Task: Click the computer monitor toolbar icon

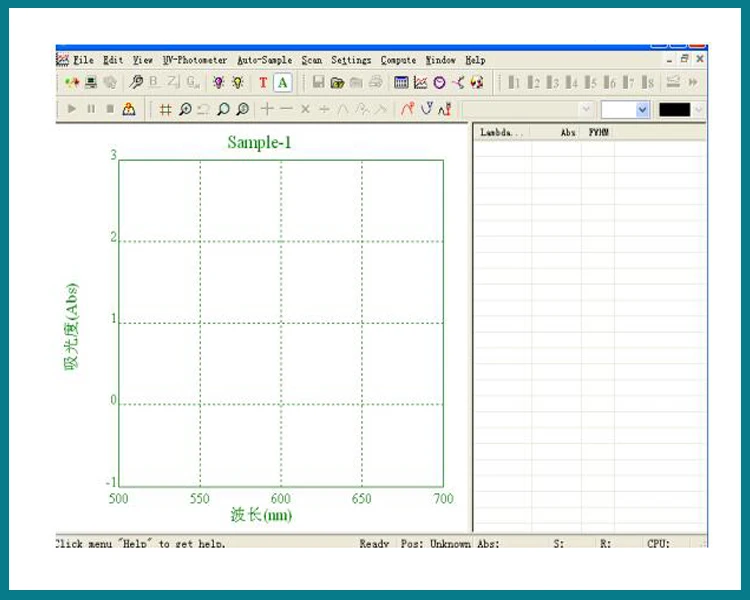Action: pyautogui.click(x=91, y=82)
